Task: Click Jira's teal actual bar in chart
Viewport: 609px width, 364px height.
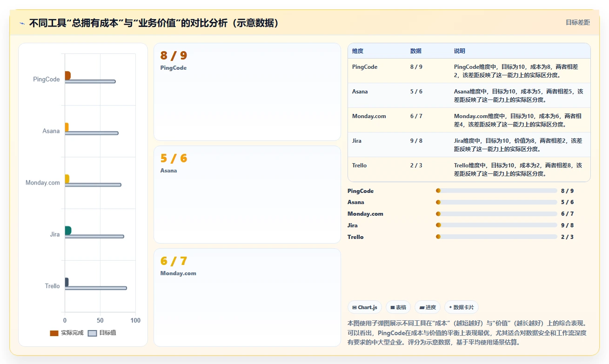Action: coord(68,230)
